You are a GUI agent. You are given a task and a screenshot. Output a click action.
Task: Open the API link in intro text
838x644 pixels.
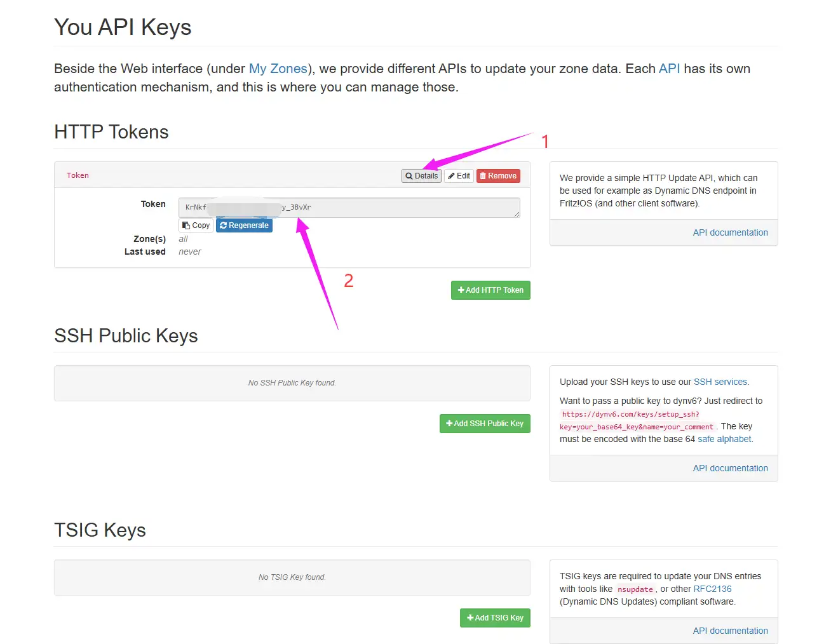coord(669,69)
